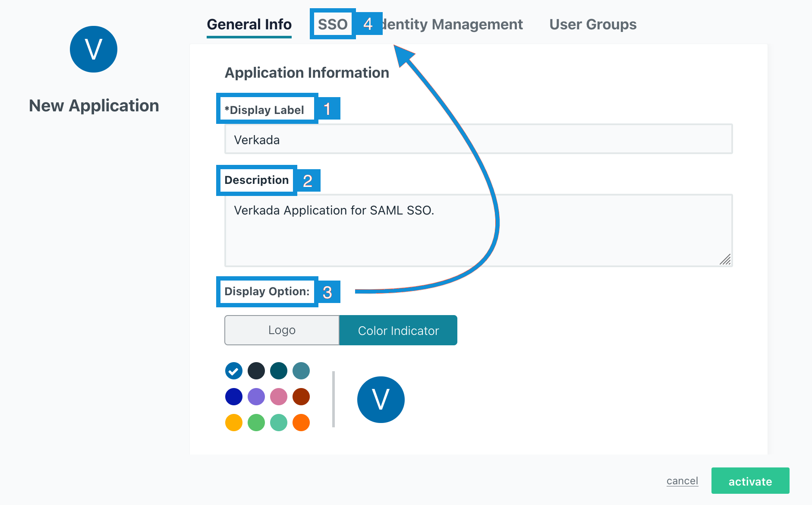Go to the User Groups tab
Image resolution: width=812 pixels, height=505 pixels.
[593, 25]
